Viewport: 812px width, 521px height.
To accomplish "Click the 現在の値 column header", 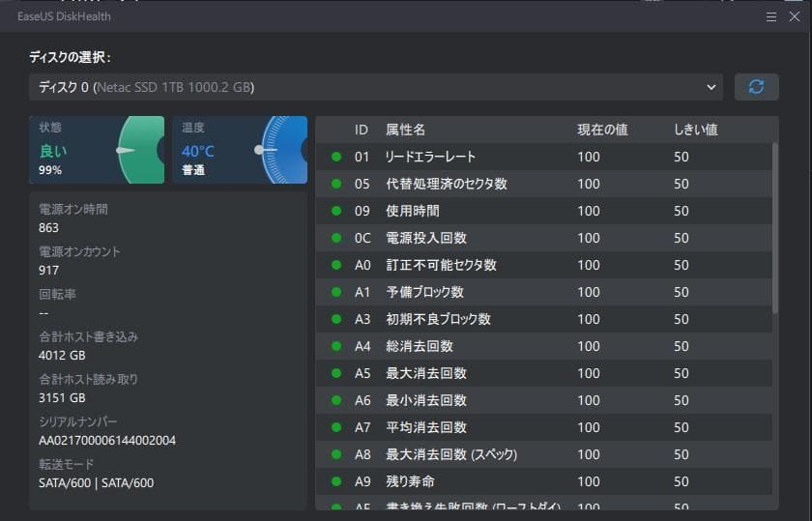I will [602, 130].
